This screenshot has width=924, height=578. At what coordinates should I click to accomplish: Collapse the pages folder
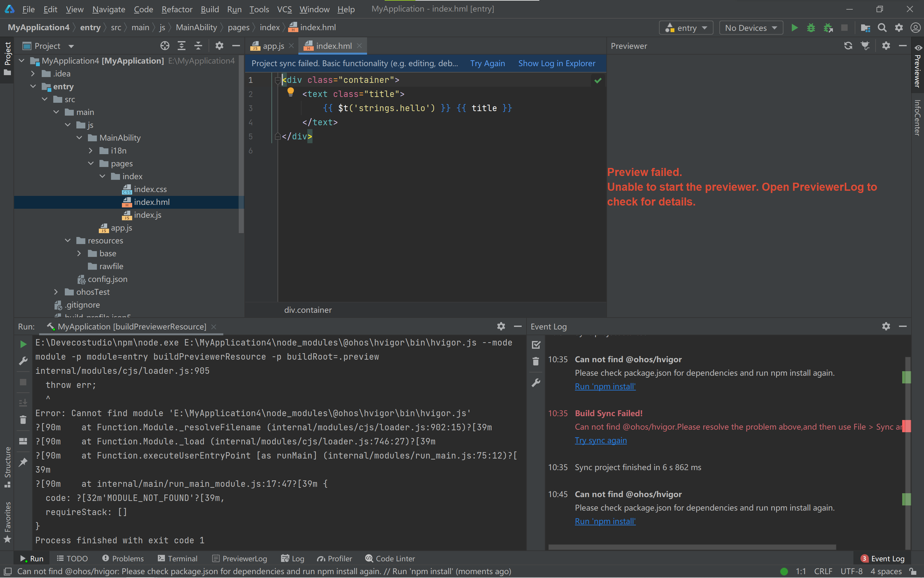click(90, 163)
